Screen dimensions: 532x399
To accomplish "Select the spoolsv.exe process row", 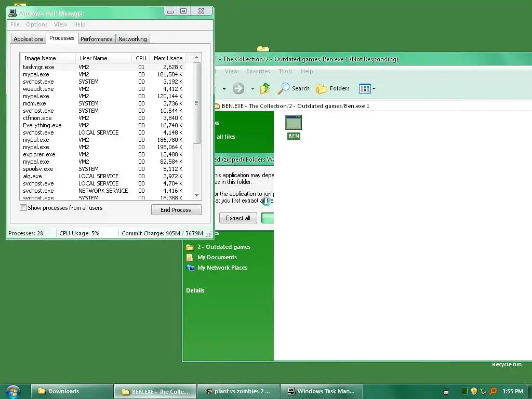I will pyautogui.click(x=103, y=169).
